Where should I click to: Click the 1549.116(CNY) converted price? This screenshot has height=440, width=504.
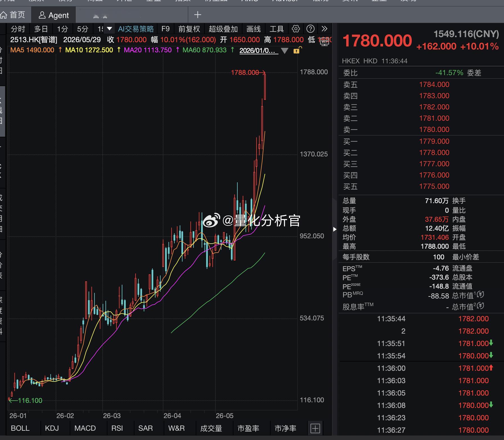(x=466, y=34)
